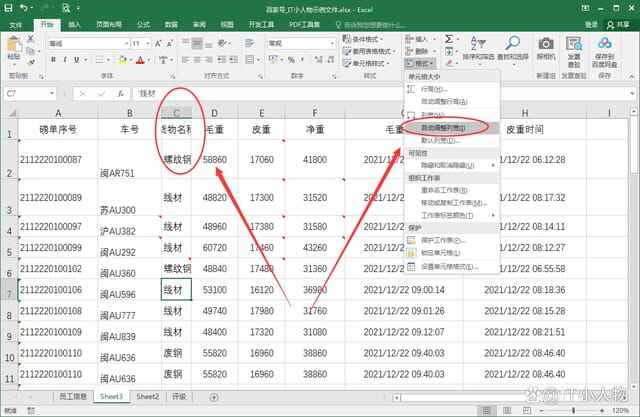
Task: Click the Clear eraser icon
Action: point(450,63)
